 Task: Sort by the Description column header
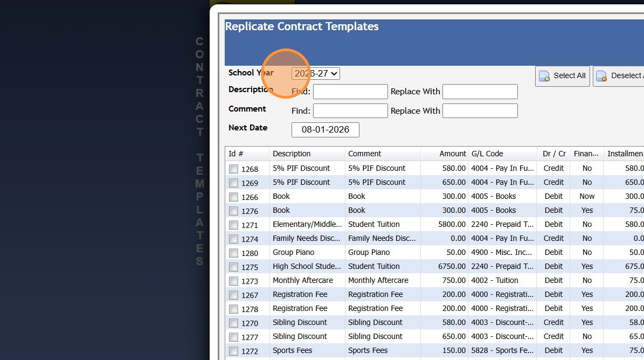point(307,154)
